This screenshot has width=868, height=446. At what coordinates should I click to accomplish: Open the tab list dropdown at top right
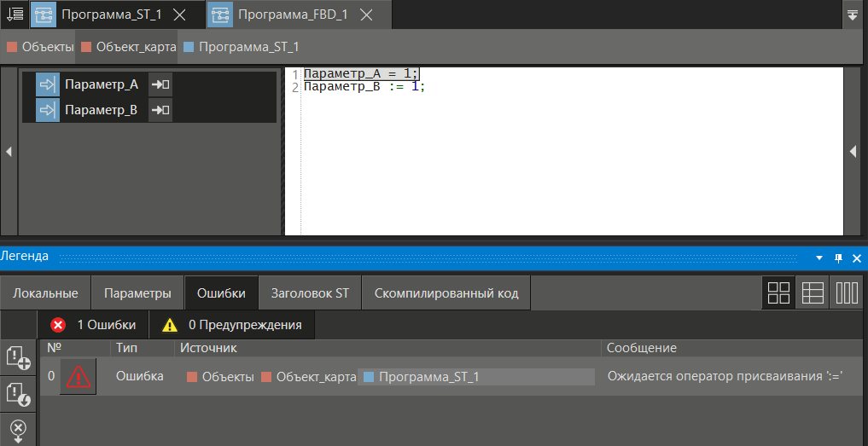pyautogui.click(x=852, y=14)
